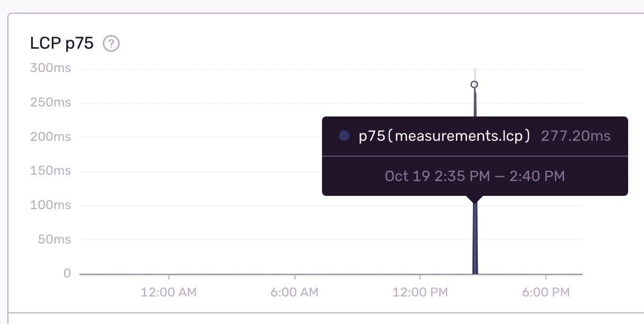Image resolution: width=644 pixels, height=324 pixels.
Task: Click the tooltip's downward pointer arrow
Action: coord(475,199)
